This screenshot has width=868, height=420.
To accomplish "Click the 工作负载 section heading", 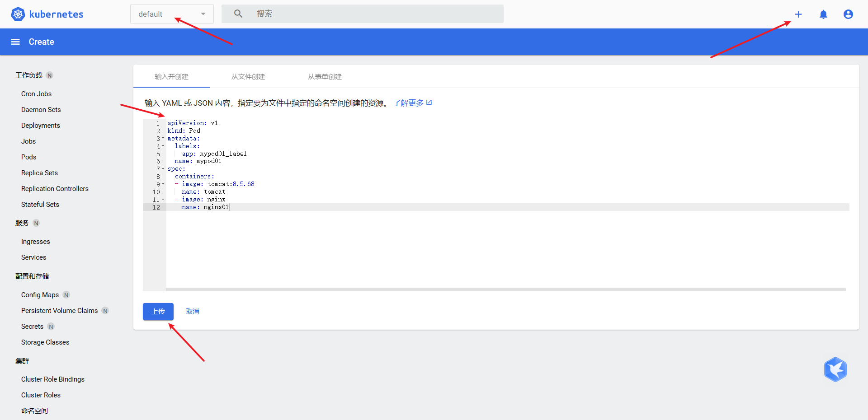I will [x=29, y=75].
